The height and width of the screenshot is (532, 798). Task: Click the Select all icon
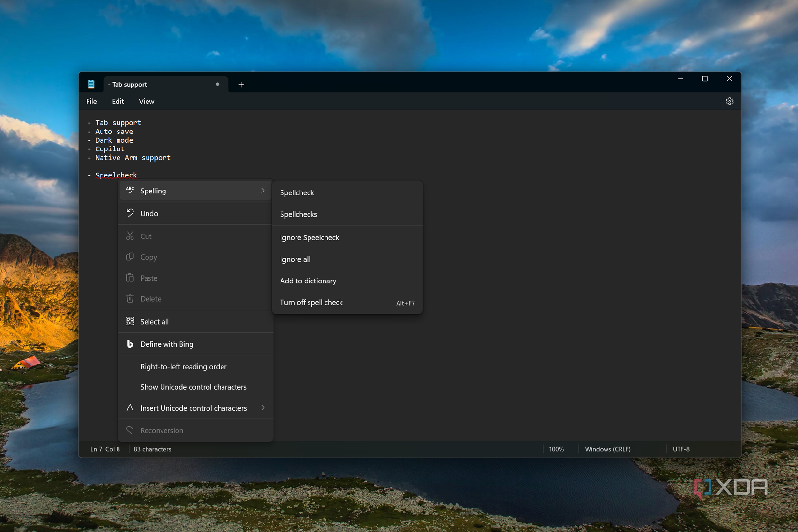(129, 321)
